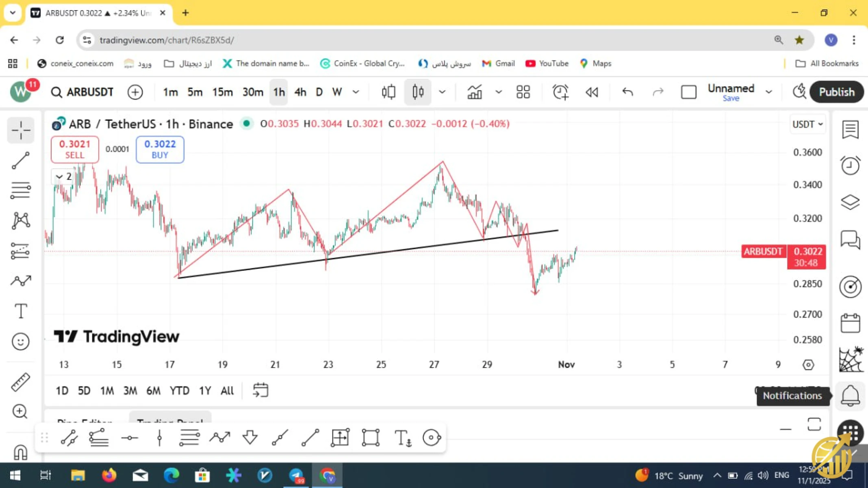Select the chart patterns tool
This screenshot has height=488, width=868.
(x=21, y=221)
